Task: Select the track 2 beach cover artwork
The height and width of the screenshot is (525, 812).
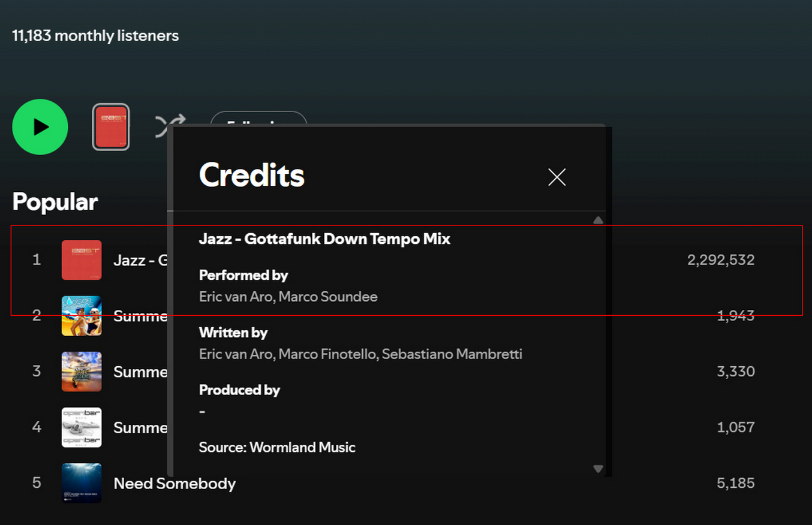Action: coord(82,316)
